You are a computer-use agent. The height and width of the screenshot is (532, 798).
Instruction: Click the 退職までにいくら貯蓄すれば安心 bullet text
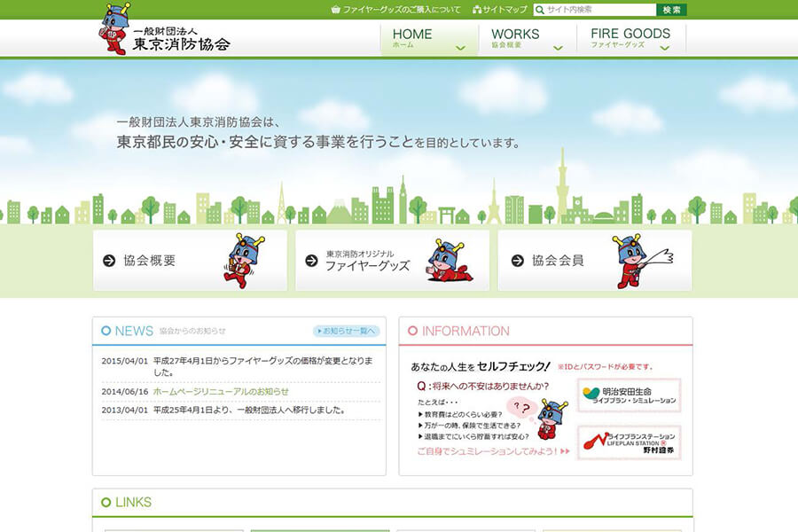pos(476,437)
